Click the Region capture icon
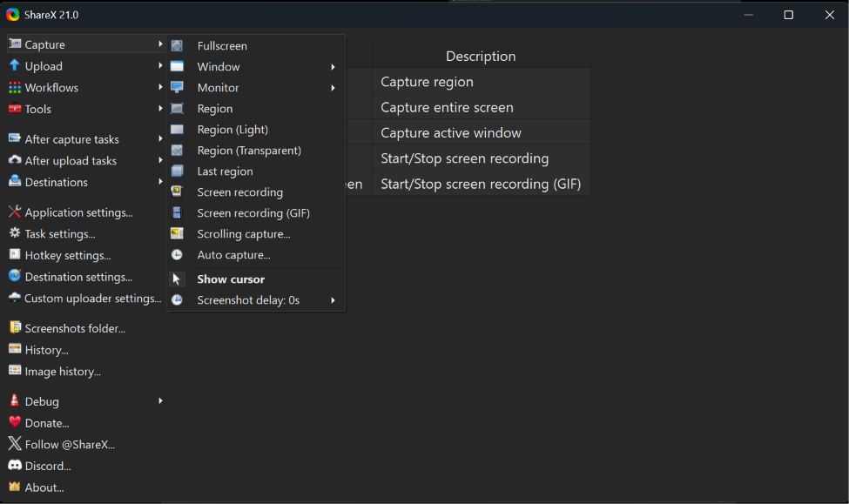Screen dimensions: 849x504 (x=177, y=108)
